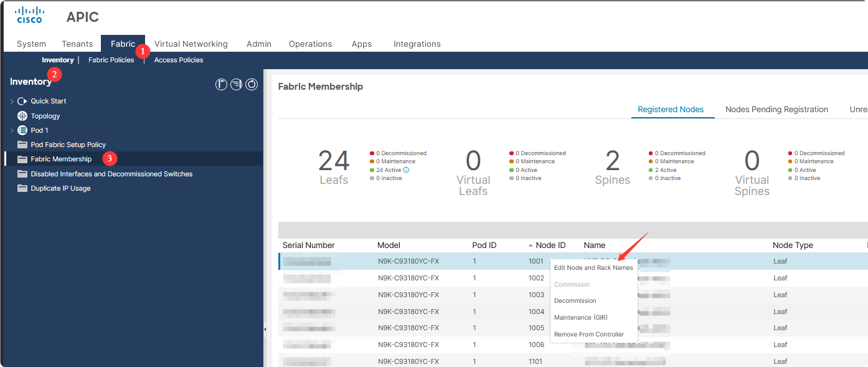
Task: Sort by the Node Type column header
Action: [x=793, y=245]
